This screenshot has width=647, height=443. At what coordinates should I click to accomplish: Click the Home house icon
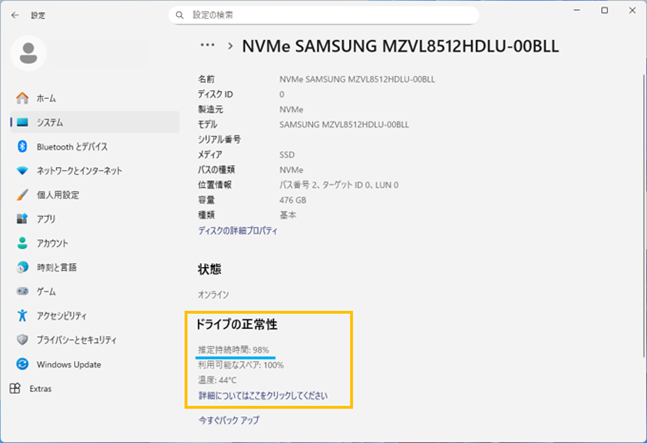coord(22,98)
